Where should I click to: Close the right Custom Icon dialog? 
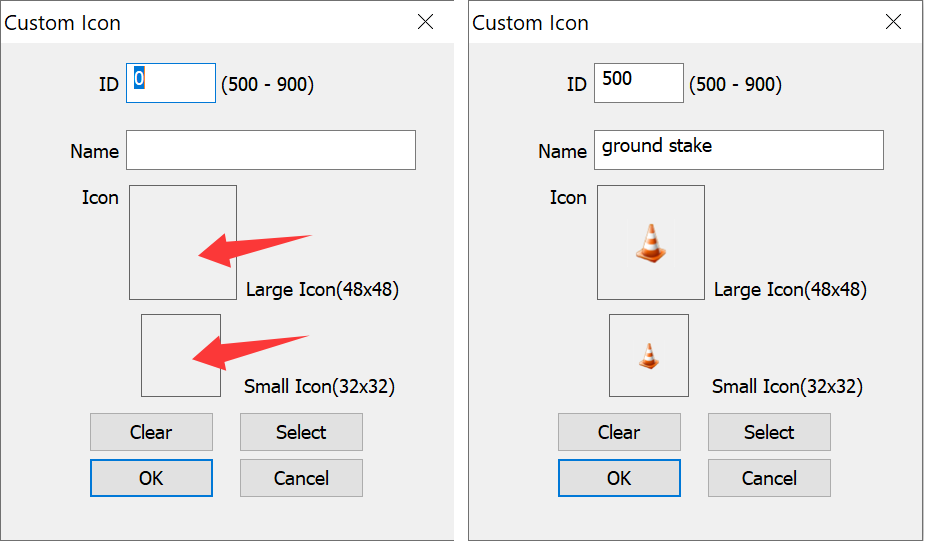click(893, 22)
